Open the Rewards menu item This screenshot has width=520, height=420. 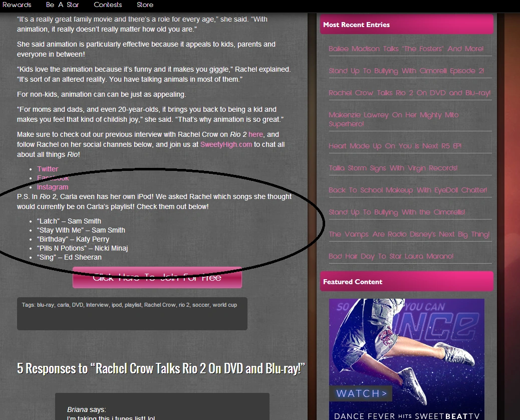[x=17, y=5]
